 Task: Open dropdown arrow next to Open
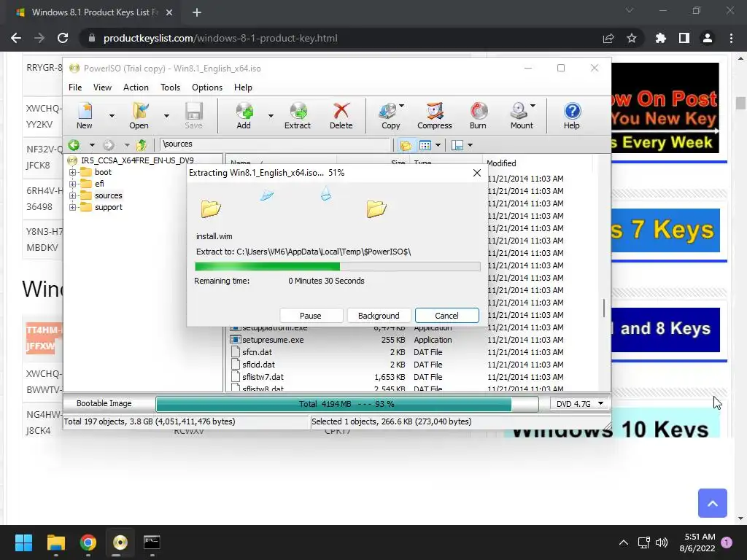coord(166,116)
